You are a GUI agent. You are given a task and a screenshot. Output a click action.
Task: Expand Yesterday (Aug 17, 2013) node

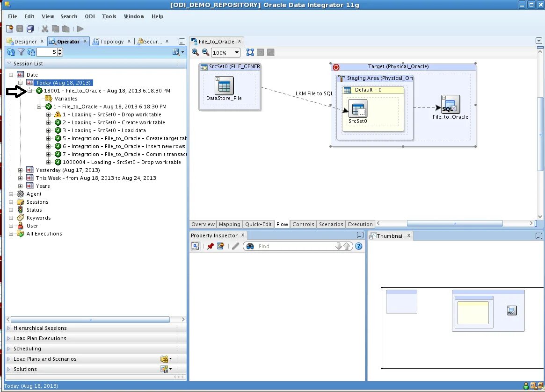click(20, 170)
